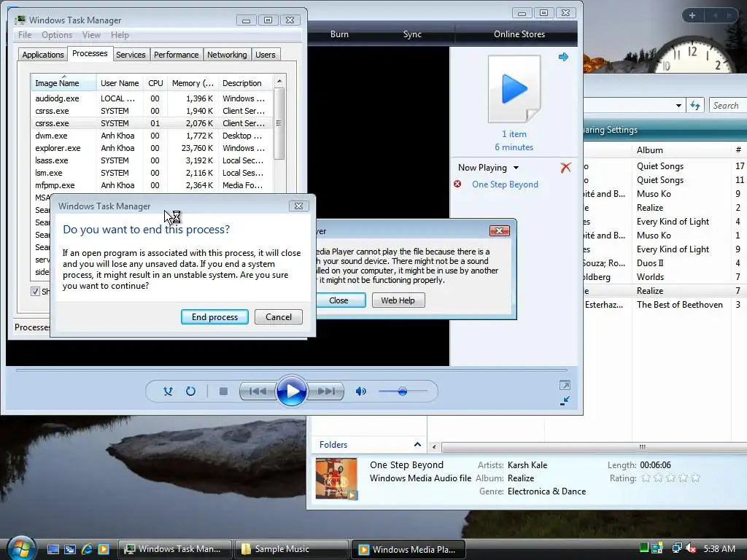Viewport: 747px width, 560px height.
Task: Click the refresh button beside address bar
Action: [x=695, y=106]
